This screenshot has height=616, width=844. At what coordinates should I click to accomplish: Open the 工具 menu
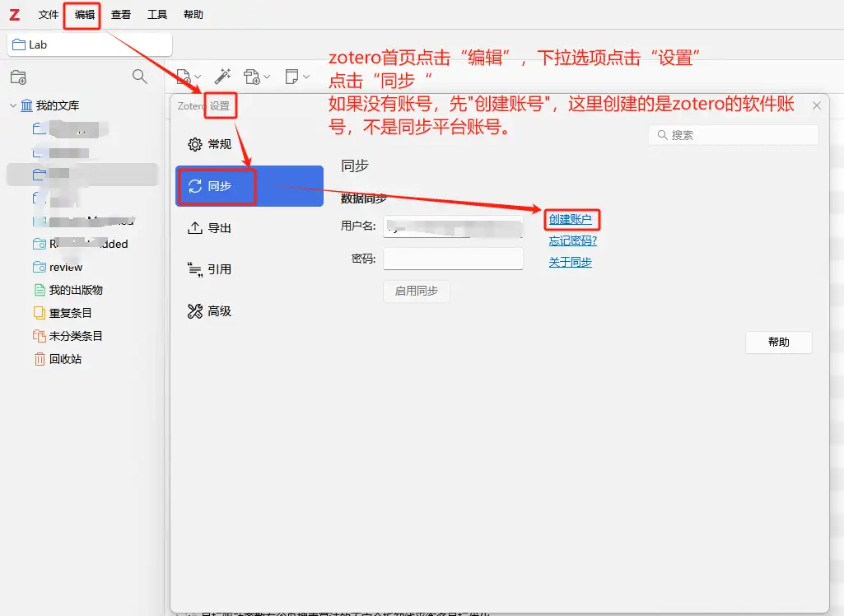(157, 15)
